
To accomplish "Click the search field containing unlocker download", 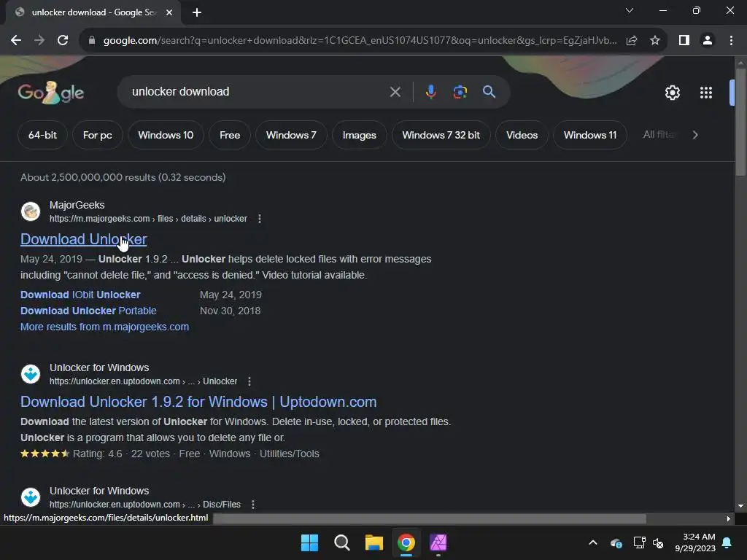I will (258, 91).
